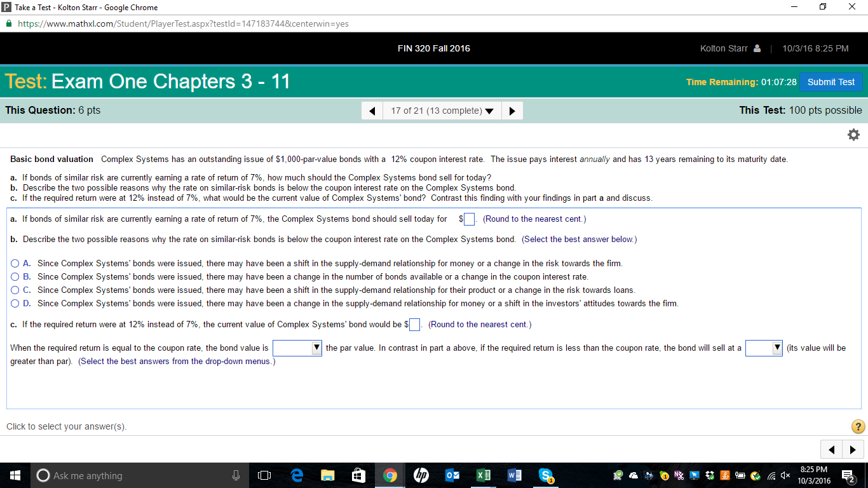Click the Cortana 'Ask me anything' search box
Screen dimensions: 868x488
coord(140,475)
